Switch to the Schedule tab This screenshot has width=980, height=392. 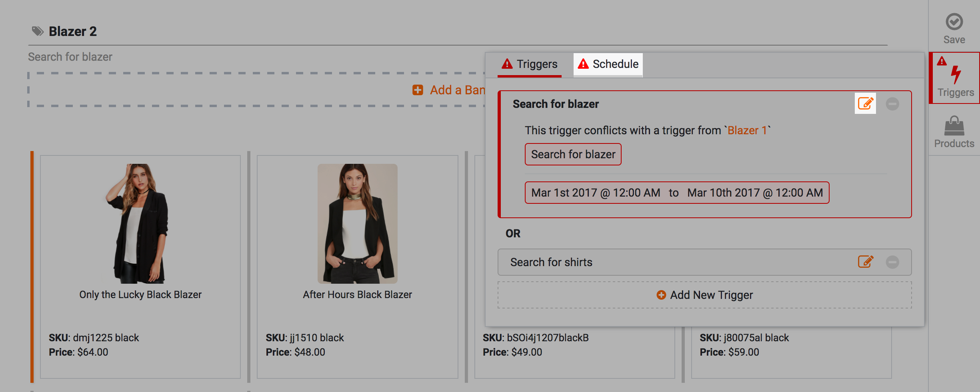coord(608,64)
